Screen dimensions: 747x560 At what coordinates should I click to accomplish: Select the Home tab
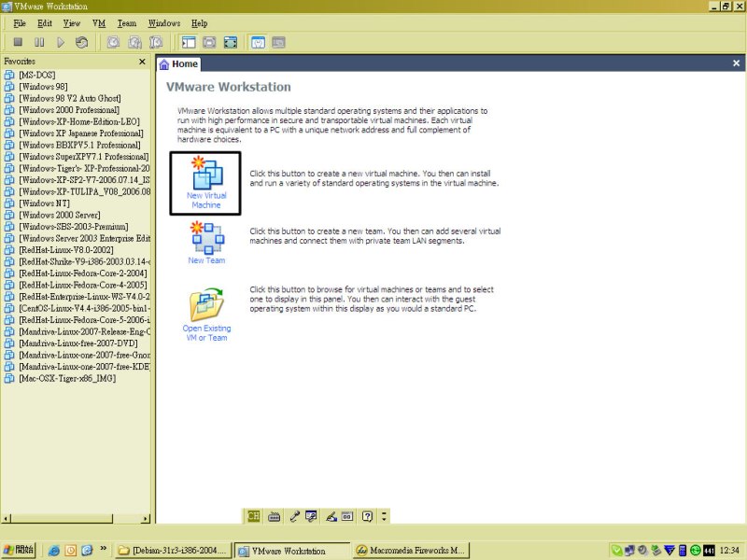point(178,63)
